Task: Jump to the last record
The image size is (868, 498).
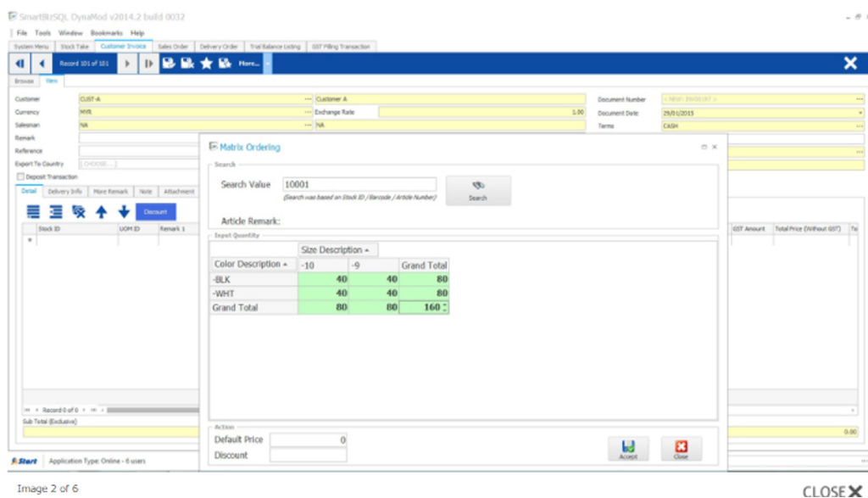Action: tap(148, 64)
